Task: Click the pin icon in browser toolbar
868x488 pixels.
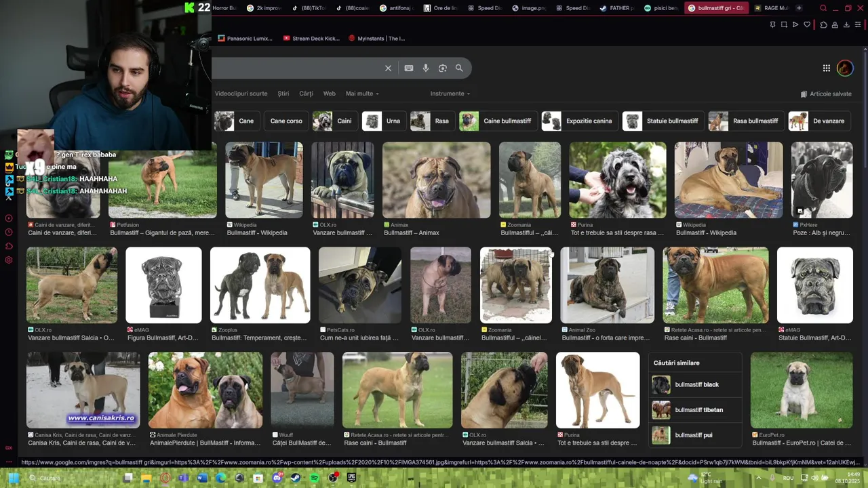Action: (x=772, y=24)
